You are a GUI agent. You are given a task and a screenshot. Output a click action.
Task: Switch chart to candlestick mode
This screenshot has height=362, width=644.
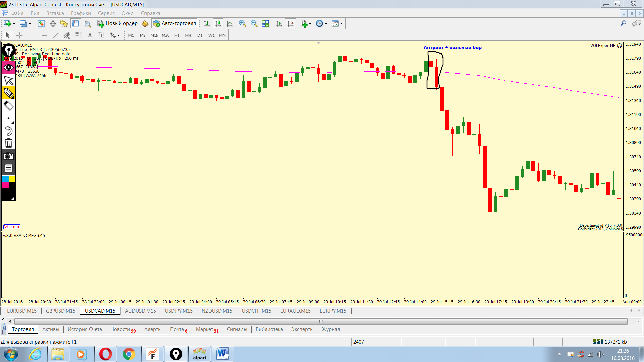pyautogui.click(x=218, y=23)
